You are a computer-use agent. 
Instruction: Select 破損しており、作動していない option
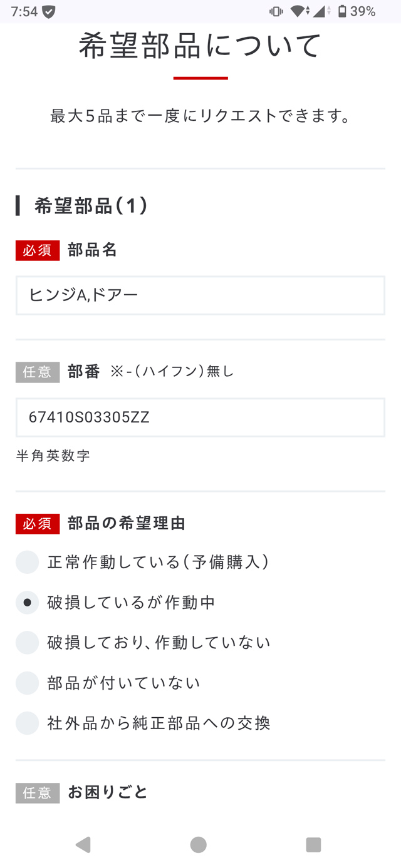pos(27,642)
